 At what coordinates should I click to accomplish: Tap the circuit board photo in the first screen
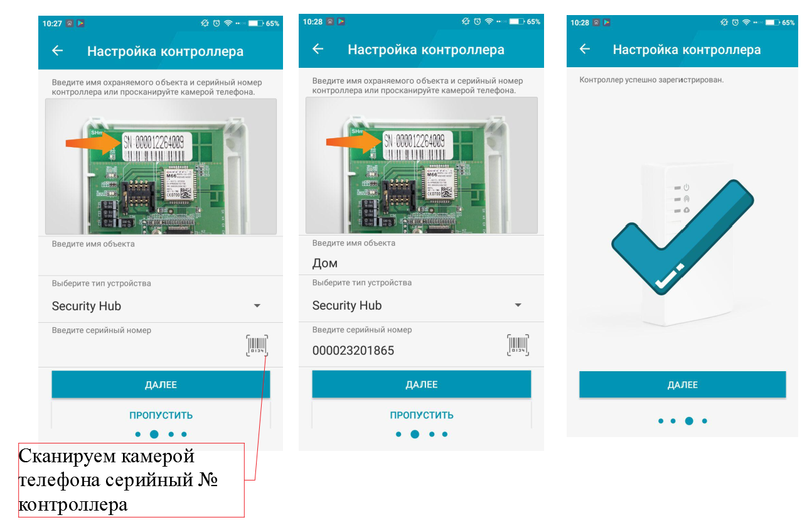(x=161, y=166)
